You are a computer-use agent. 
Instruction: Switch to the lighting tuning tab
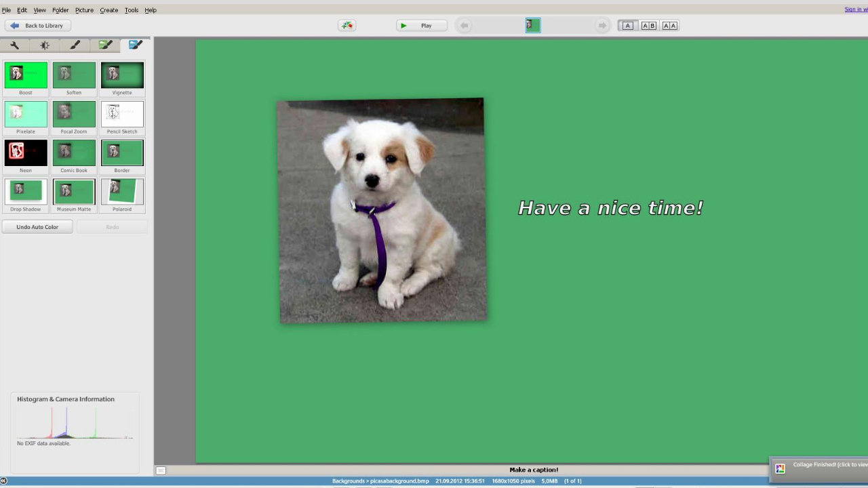tap(45, 45)
